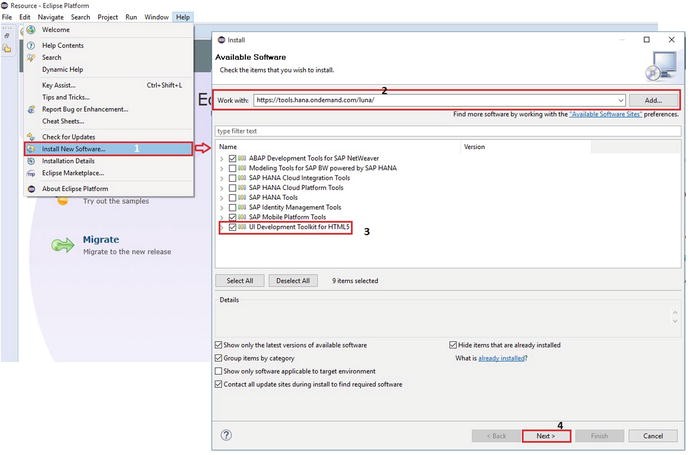Click the Deselect All button
The image size is (690, 455).
(x=293, y=280)
